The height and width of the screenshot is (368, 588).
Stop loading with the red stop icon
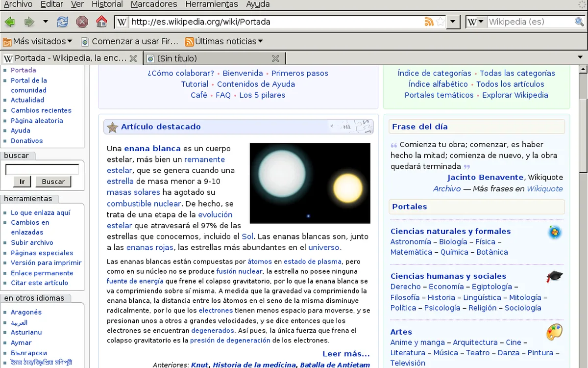(82, 22)
